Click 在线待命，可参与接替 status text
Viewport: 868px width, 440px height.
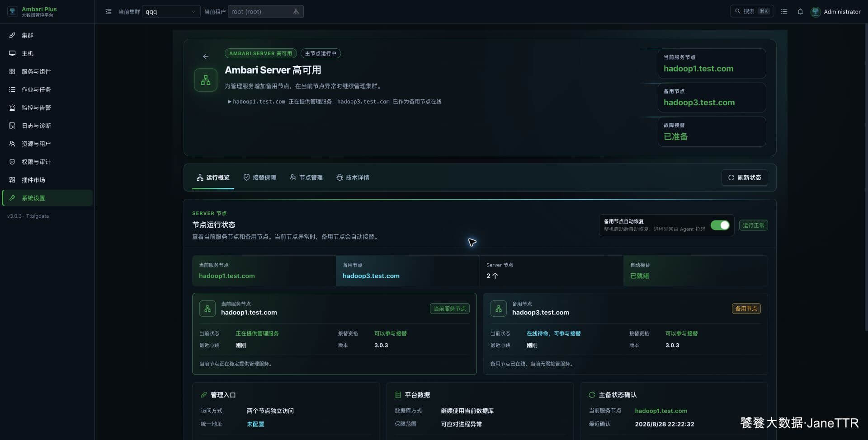(x=554, y=333)
